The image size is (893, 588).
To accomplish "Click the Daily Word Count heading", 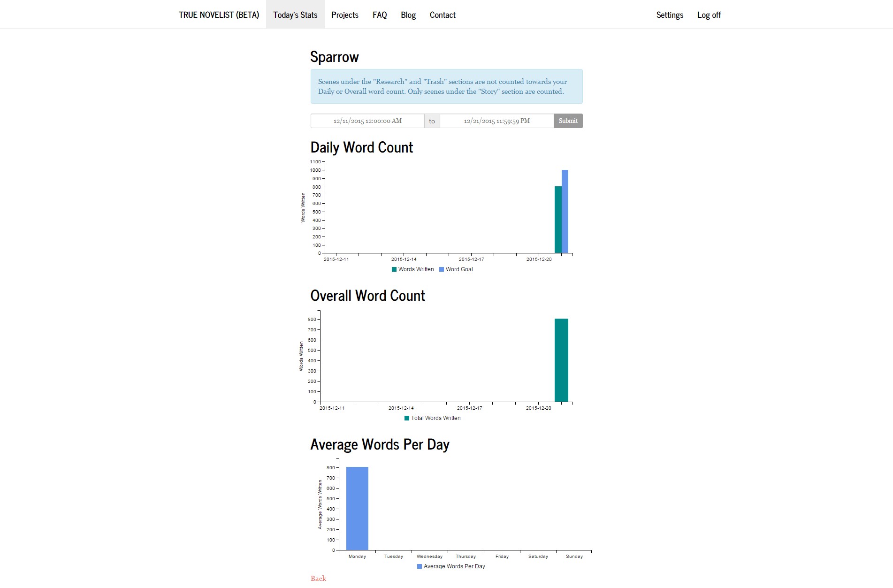I will [x=362, y=147].
